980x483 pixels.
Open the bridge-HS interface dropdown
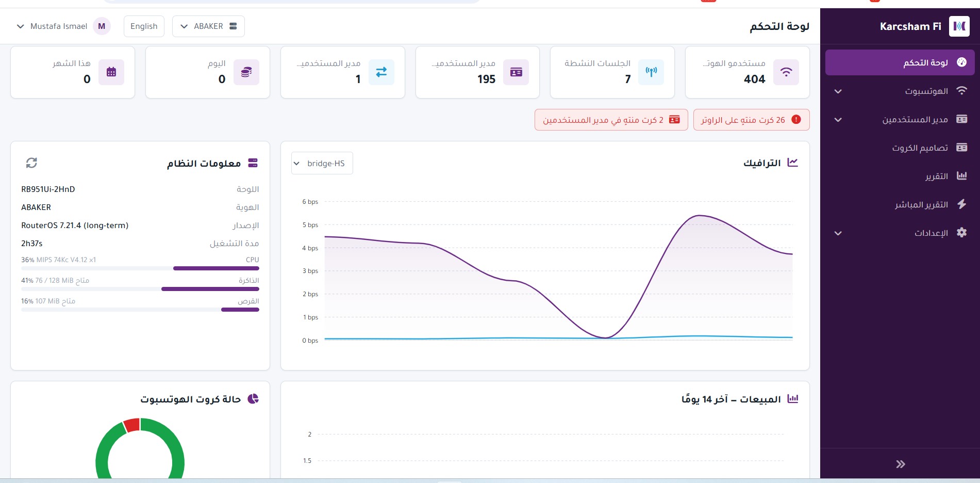tap(322, 163)
